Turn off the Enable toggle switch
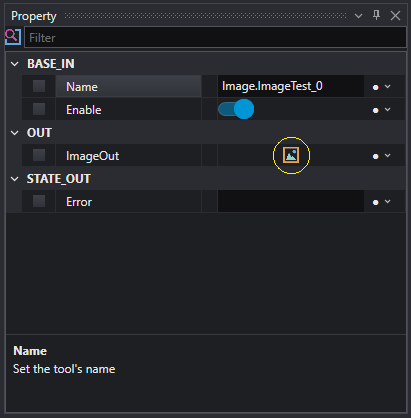Viewport: 411px width, 418px height. tap(236, 109)
